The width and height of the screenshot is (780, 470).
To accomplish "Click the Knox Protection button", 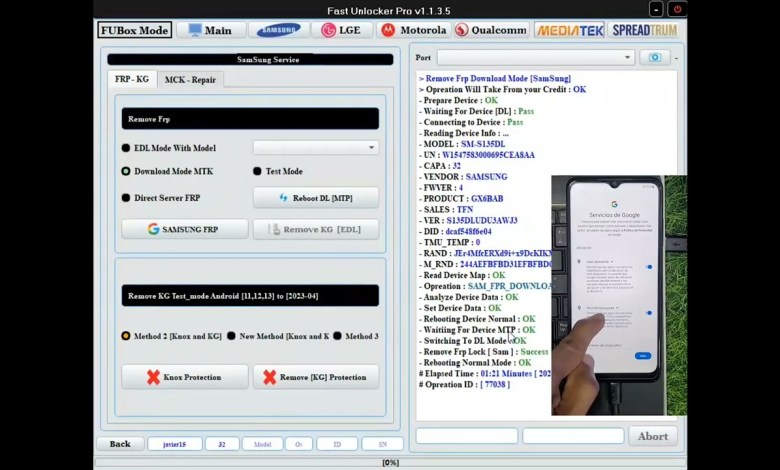I will click(x=185, y=377).
